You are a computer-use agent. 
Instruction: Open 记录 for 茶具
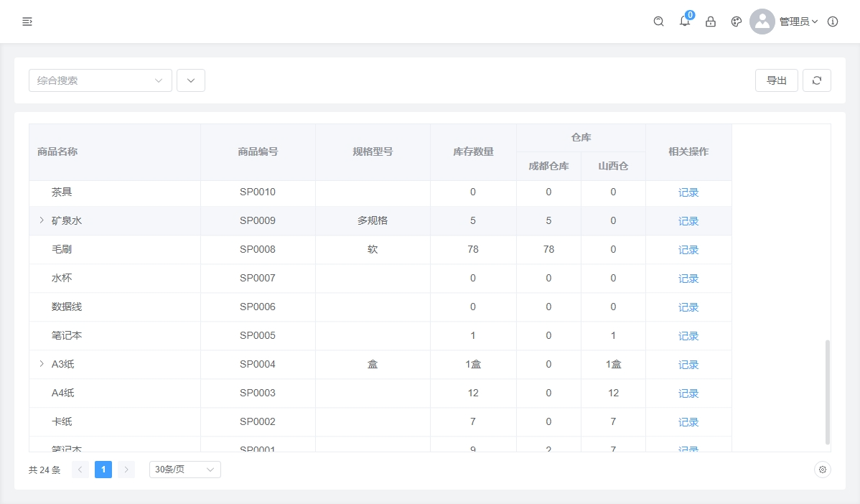688,192
